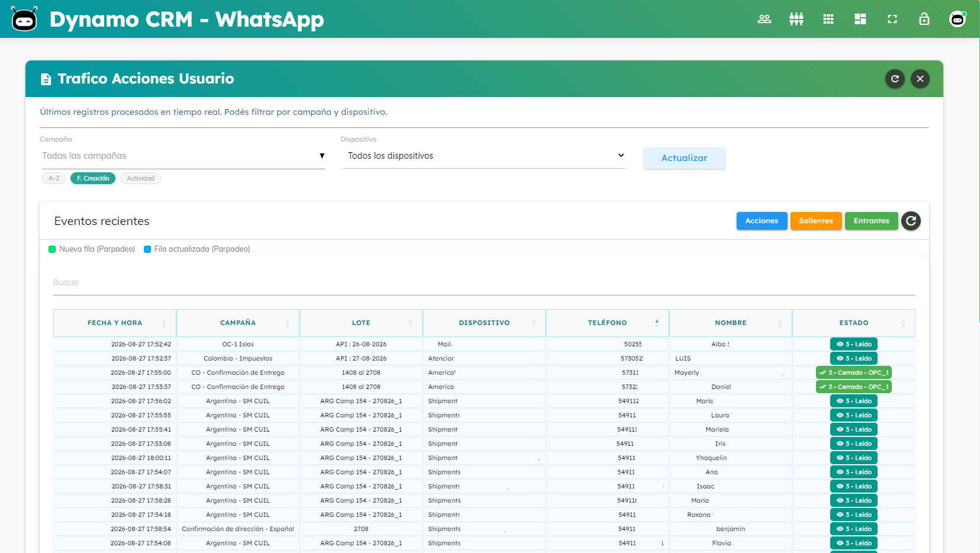Focus the Buscar search field
The image size is (980, 553).
point(484,282)
